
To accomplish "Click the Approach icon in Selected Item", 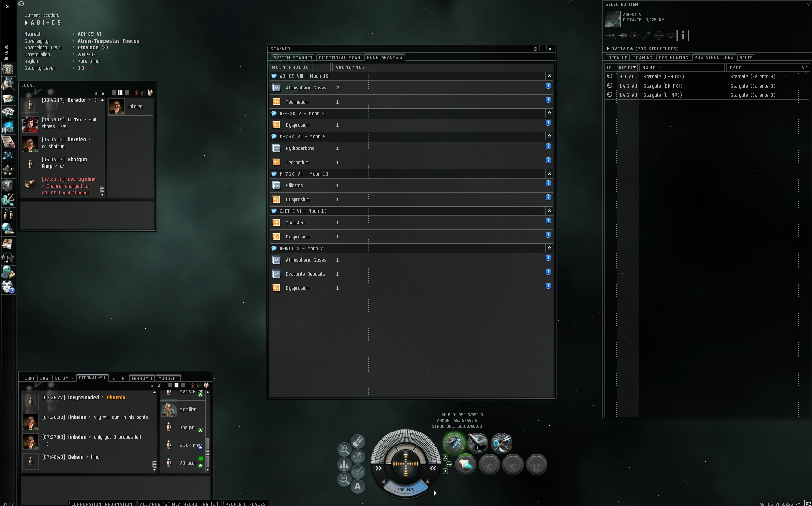I will 610,35.
